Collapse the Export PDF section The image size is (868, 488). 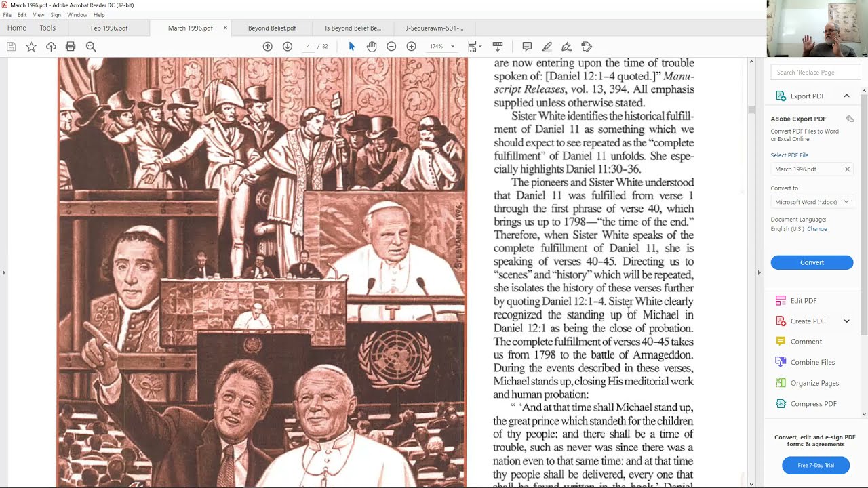tap(846, 96)
